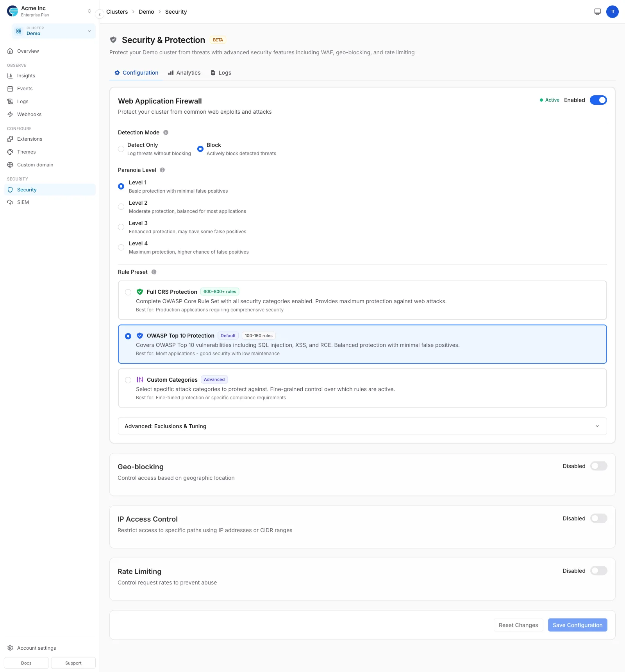Click the BETA badge next to title

[218, 40]
